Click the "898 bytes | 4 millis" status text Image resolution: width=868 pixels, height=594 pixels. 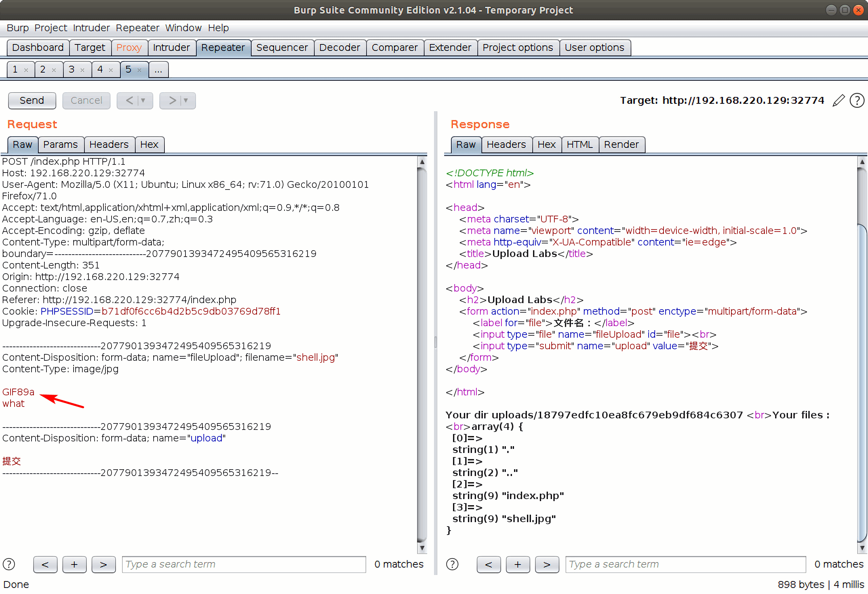coord(821,584)
